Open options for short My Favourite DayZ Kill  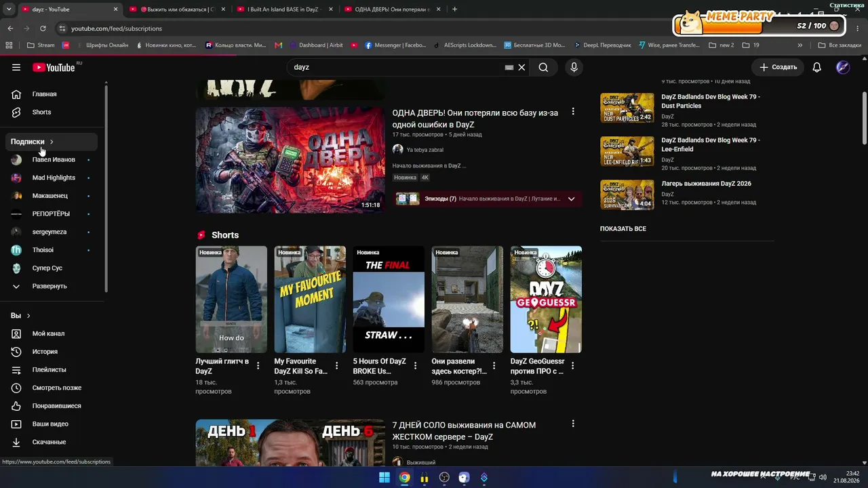point(336,365)
